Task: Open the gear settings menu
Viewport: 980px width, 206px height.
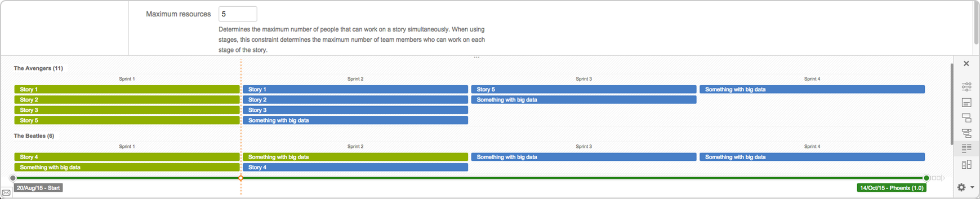Action: pos(965,187)
